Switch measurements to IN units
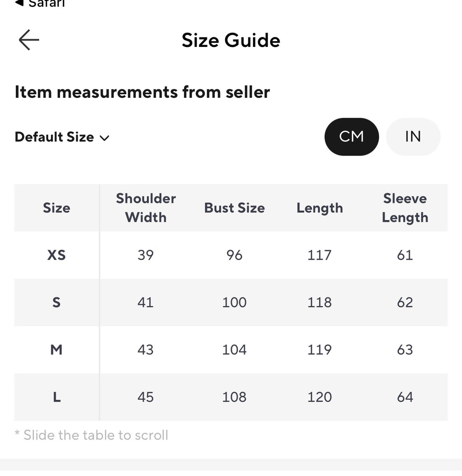The image size is (462, 476). (413, 137)
